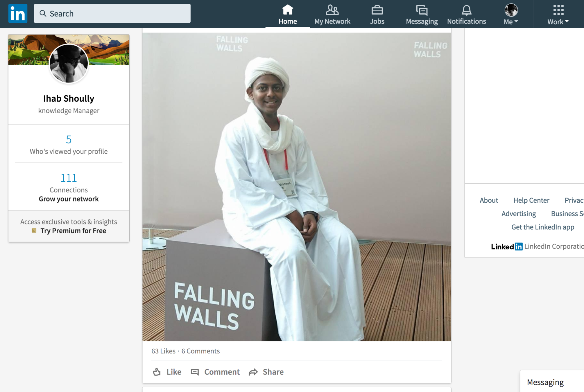Expand the Messaging panel at bottom
Viewport: 584px width, 392px height.
(x=545, y=382)
